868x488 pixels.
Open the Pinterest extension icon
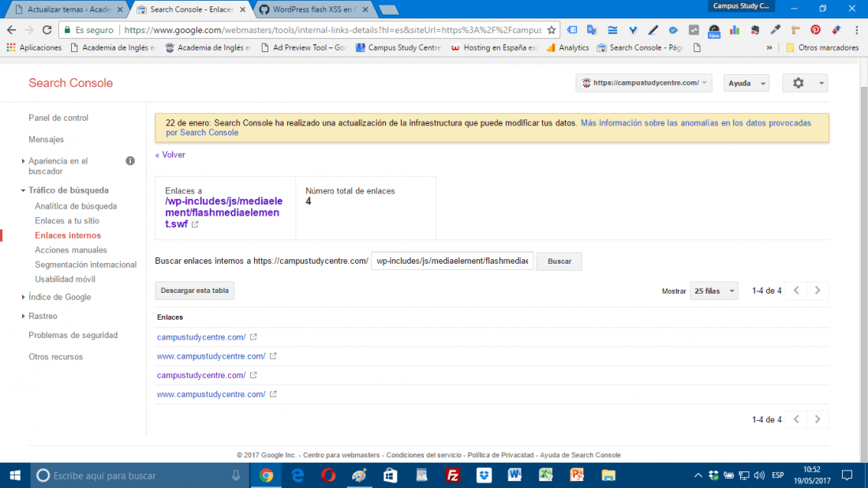815,30
